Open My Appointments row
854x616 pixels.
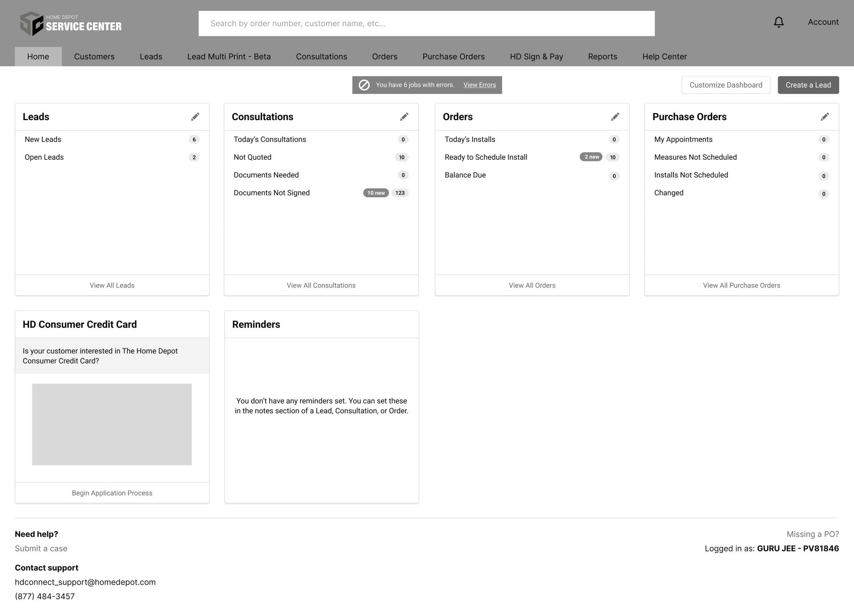(741, 140)
